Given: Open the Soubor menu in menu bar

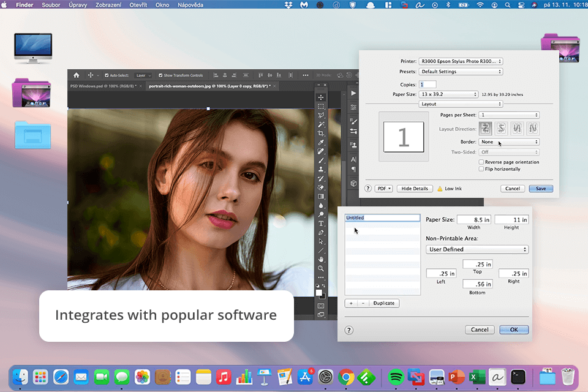Looking at the screenshot, I should pyautogui.click(x=50, y=5).
